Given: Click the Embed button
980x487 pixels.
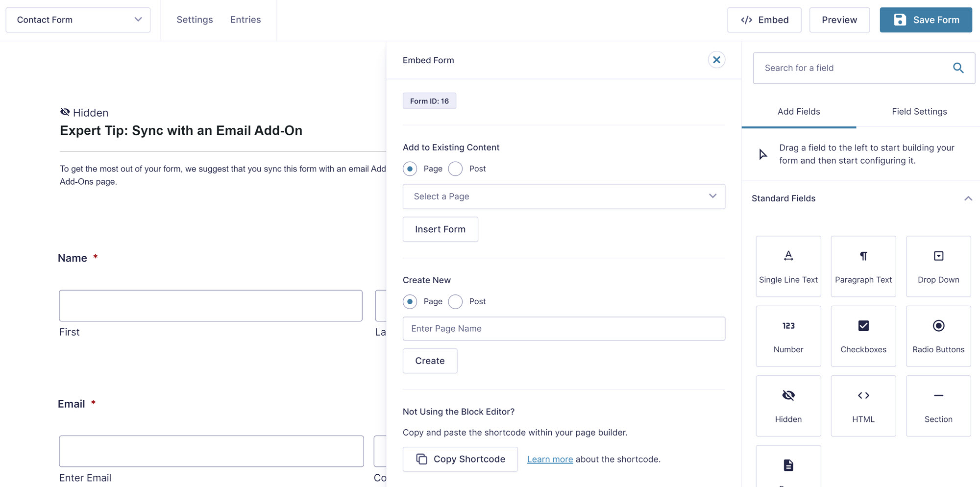Looking at the screenshot, I should pyautogui.click(x=764, y=20).
